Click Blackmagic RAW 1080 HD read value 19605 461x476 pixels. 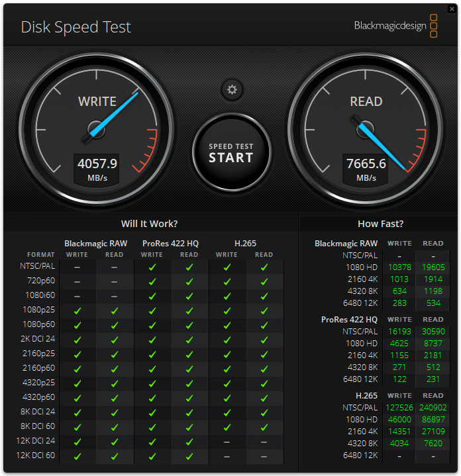click(433, 267)
